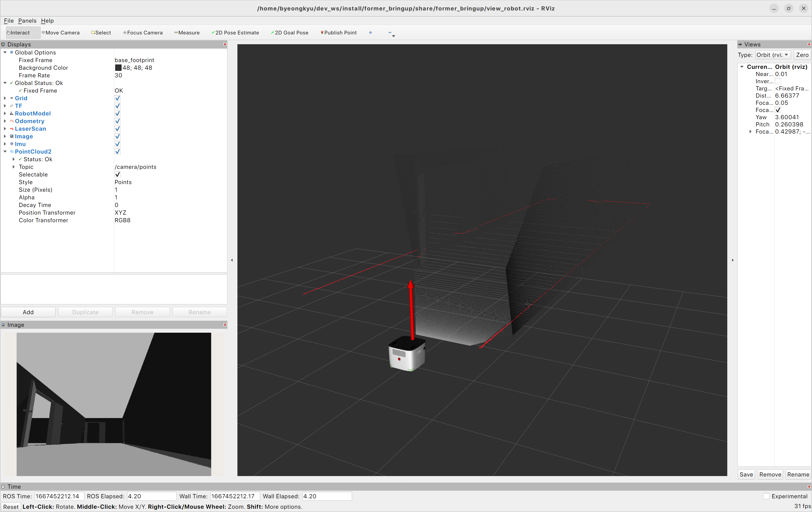Disable the LaserScan display checkbox
The width and height of the screenshot is (812, 512).
tap(118, 129)
